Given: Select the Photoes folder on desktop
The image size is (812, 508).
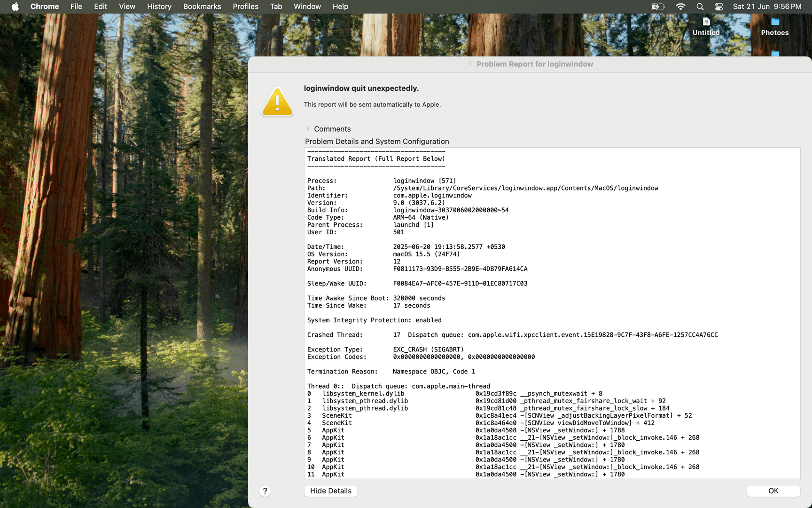Looking at the screenshot, I should click(x=775, y=27).
